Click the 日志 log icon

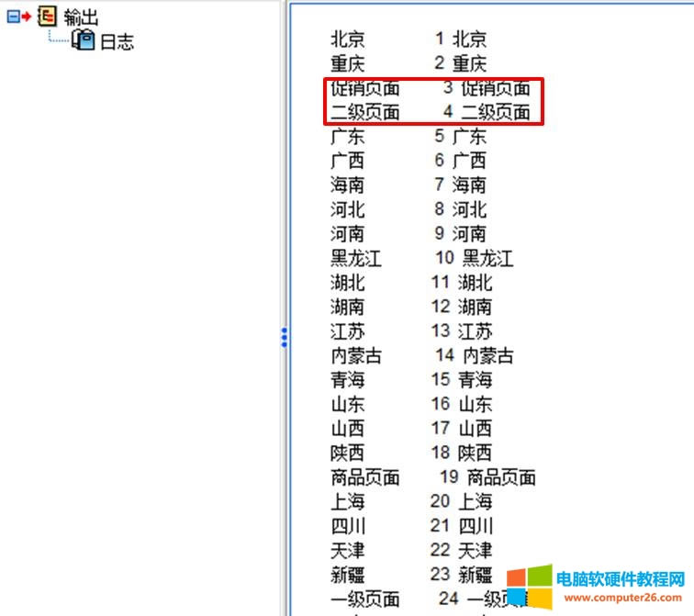pyautogui.click(x=83, y=41)
